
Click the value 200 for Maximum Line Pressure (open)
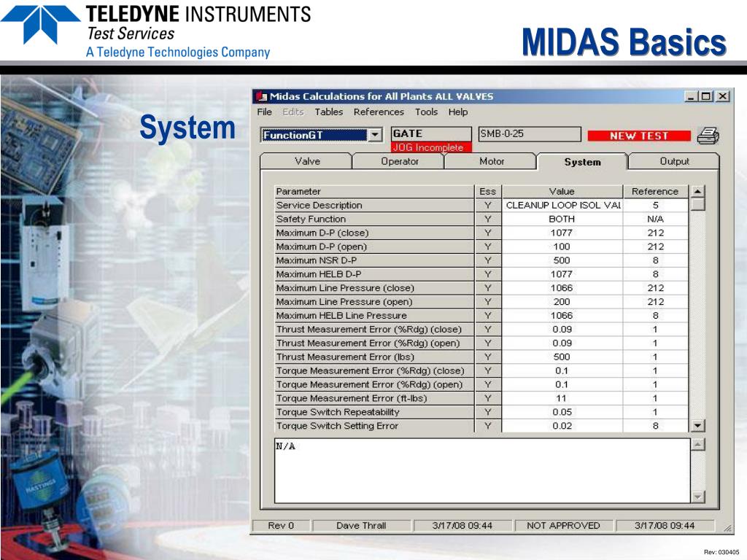[x=562, y=302]
